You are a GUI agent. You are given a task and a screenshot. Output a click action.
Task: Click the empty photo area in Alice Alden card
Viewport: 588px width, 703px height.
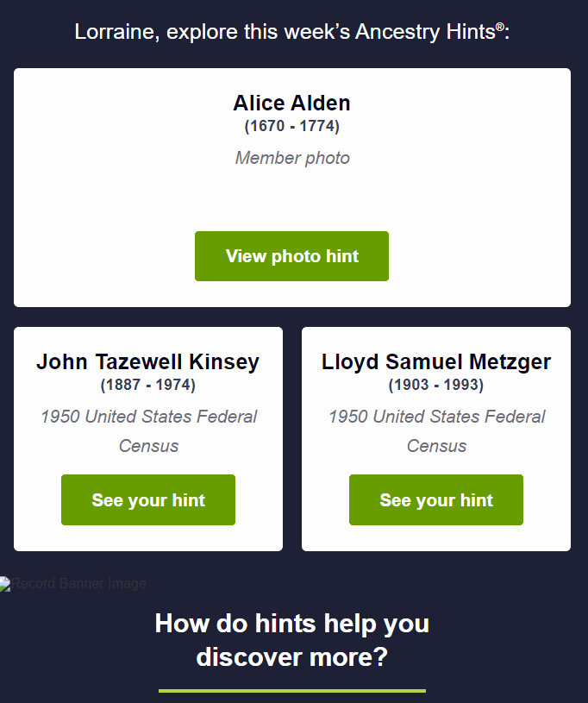click(291, 198)
